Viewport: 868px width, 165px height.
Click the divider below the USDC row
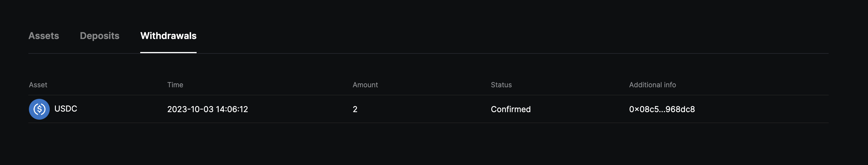[428, 123]
